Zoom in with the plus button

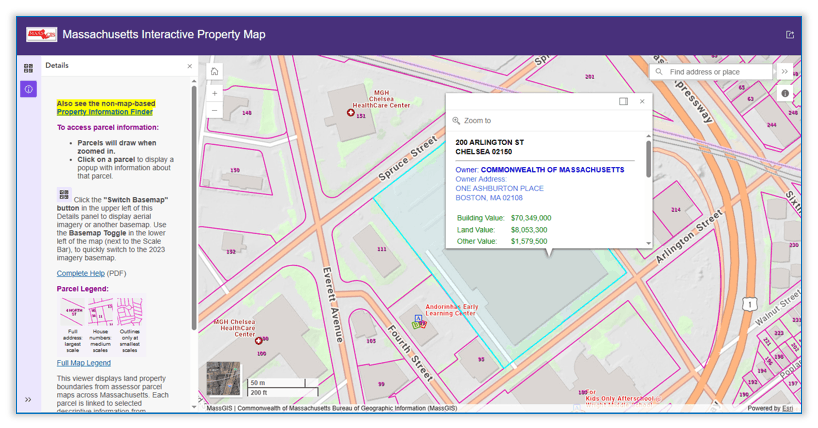pyautogui.click(x=214, y=93)
